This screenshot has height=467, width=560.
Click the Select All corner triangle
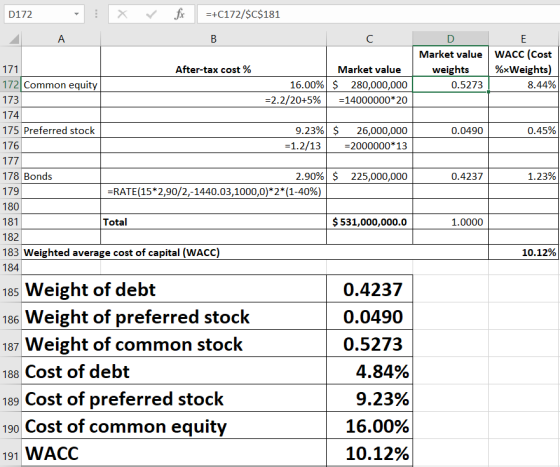tap(14, 39)
